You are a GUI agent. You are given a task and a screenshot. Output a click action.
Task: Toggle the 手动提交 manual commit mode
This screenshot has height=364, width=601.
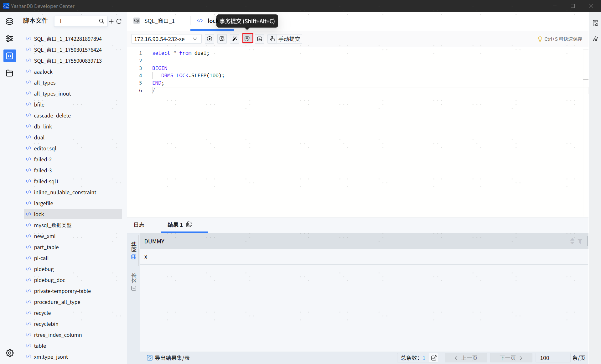[x=285, y=39]
